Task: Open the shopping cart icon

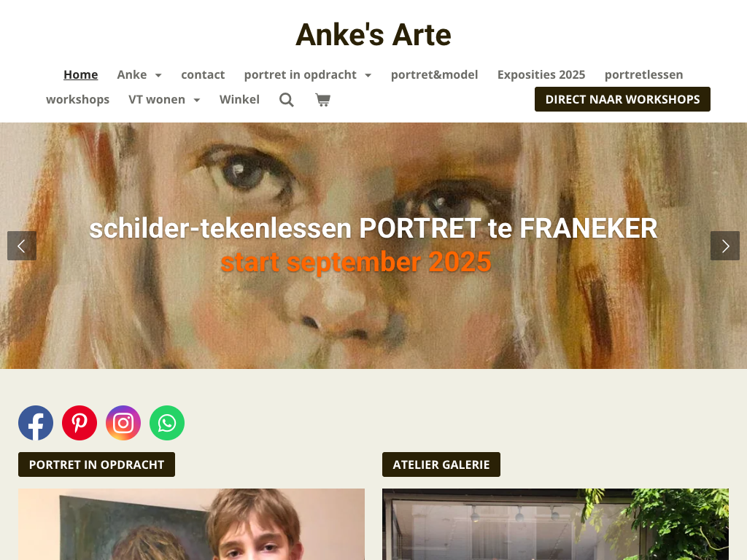Action: click(322, 99)
